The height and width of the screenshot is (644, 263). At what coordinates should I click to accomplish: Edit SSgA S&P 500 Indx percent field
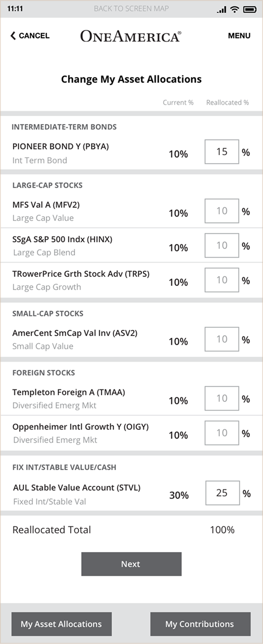tap(222, 245)
